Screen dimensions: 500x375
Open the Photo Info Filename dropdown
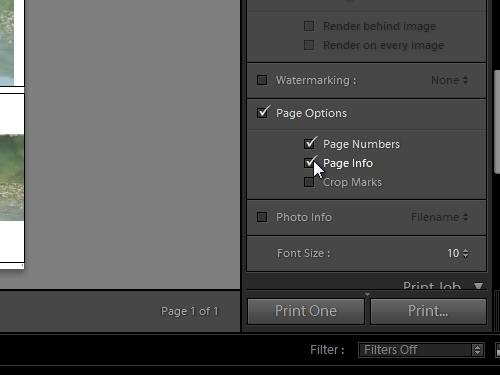pos(440,217)
